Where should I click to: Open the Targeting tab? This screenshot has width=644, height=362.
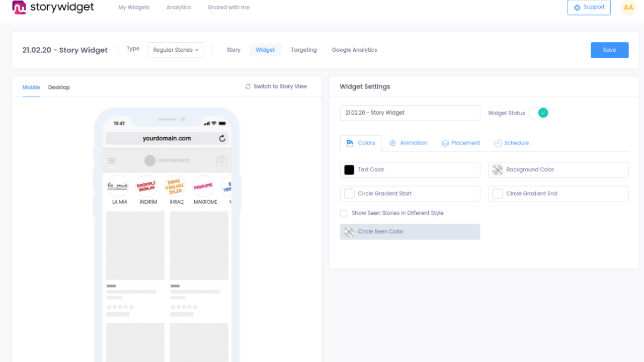304,50
